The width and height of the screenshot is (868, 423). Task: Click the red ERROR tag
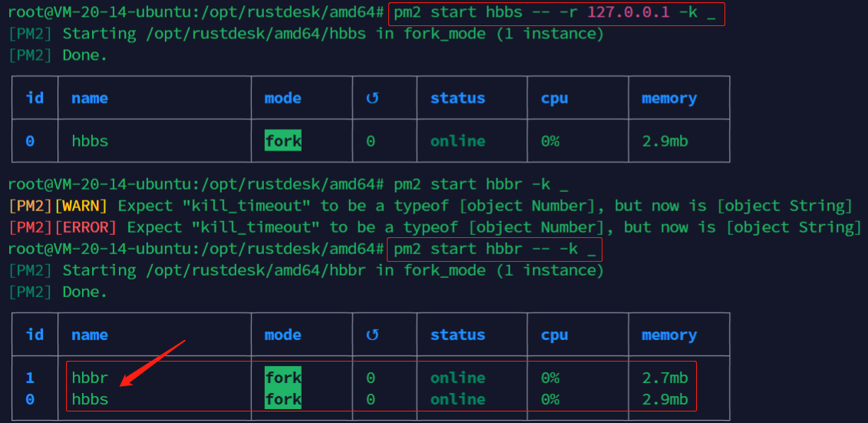pyautogui.click(x=86, y=227)
